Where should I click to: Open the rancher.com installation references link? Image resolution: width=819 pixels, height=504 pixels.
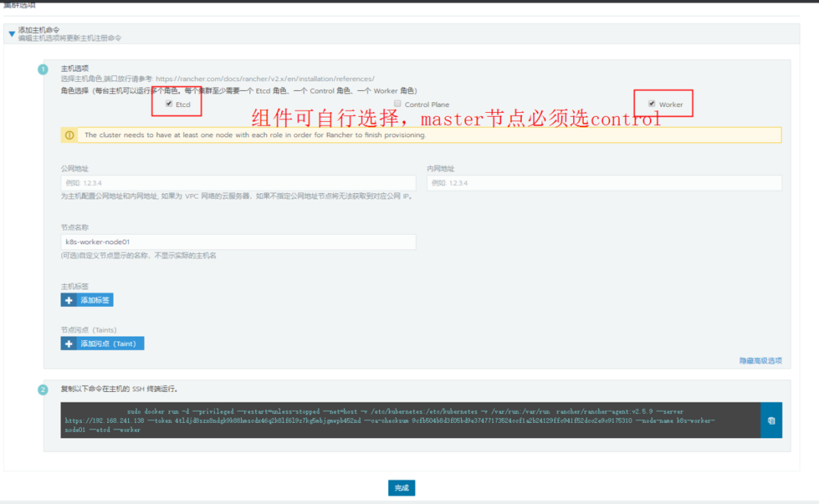point(265,79)
